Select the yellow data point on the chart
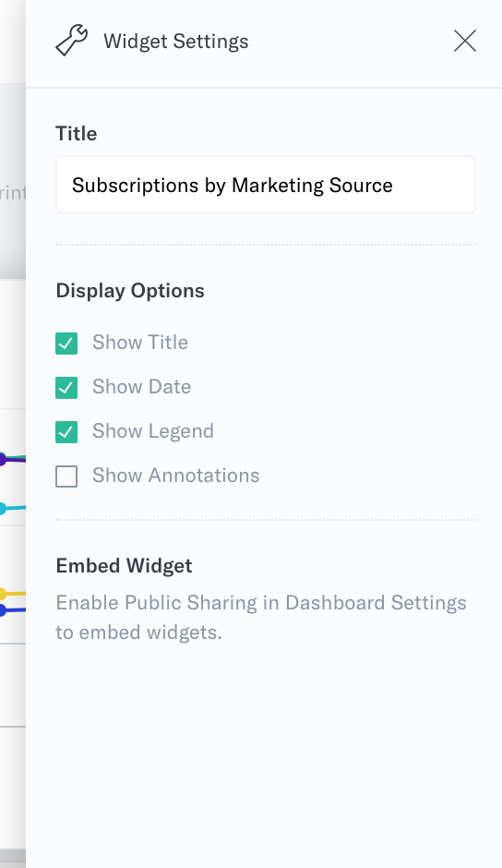Image resolution: width=502 pixels, height=868 pixels. point(2,594)
